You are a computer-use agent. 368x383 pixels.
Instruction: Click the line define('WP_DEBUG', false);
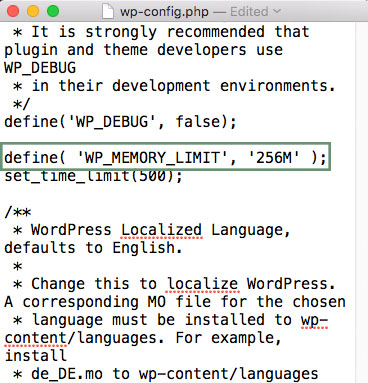pos(120,122)
